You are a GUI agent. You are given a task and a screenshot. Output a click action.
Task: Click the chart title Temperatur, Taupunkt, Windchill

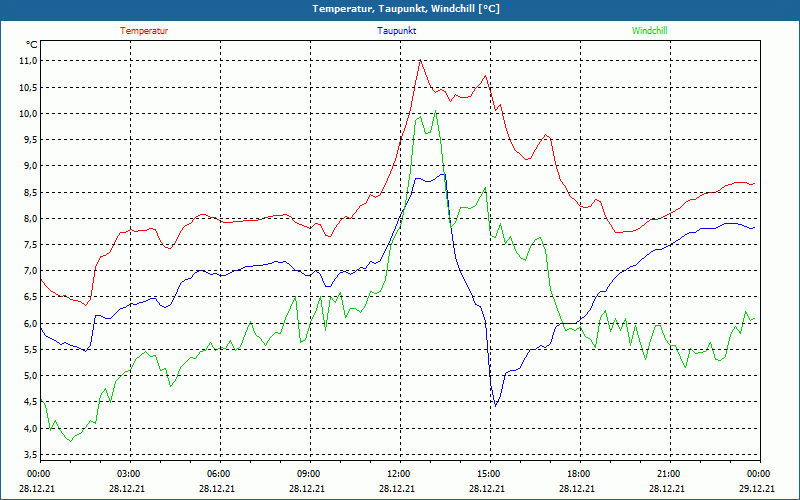[x=406, y=9]
